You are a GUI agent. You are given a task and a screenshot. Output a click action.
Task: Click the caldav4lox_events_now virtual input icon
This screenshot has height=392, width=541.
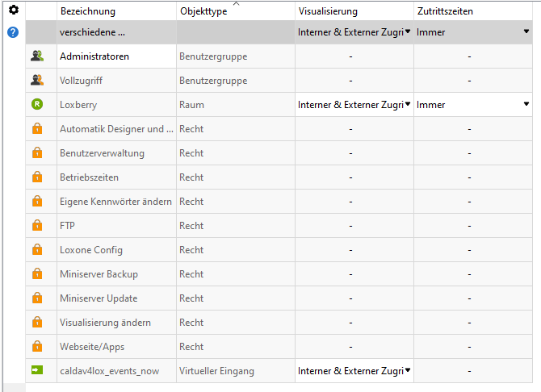[36, 371]
